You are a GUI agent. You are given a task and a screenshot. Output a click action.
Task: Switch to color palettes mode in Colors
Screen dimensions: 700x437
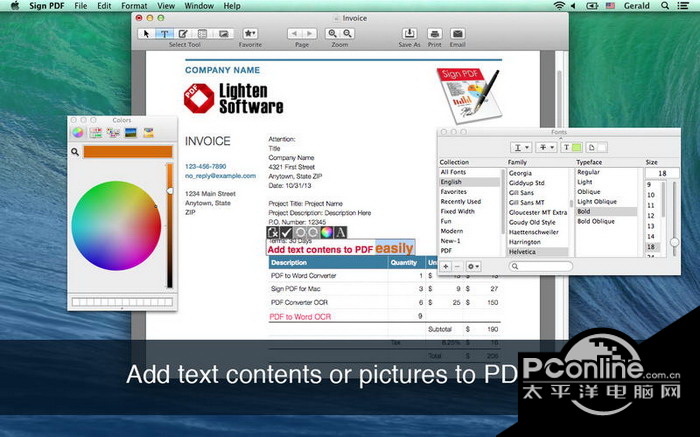click(113, 133)
